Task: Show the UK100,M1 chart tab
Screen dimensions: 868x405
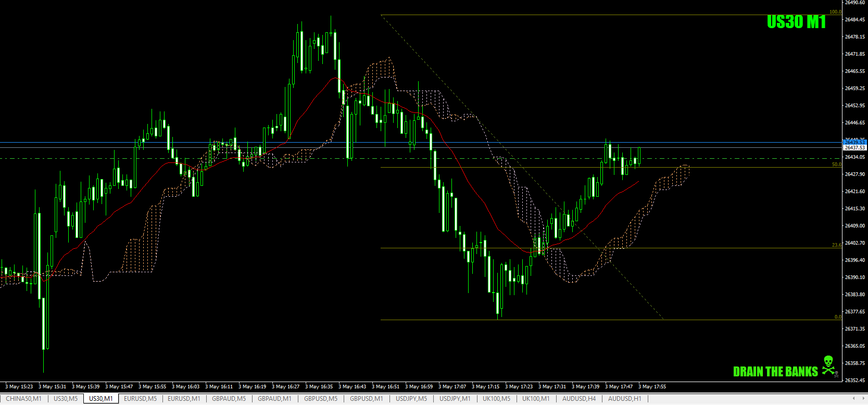Action: click(x=536, y=399)
